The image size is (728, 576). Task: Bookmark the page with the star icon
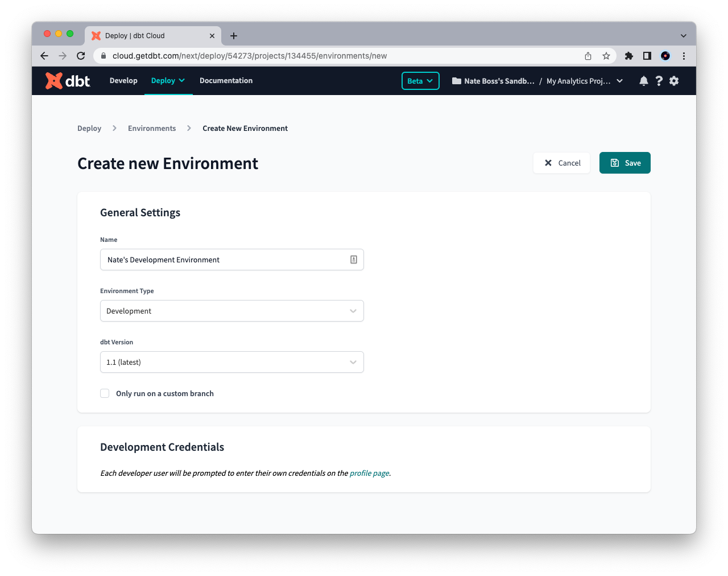coord(606,56)
